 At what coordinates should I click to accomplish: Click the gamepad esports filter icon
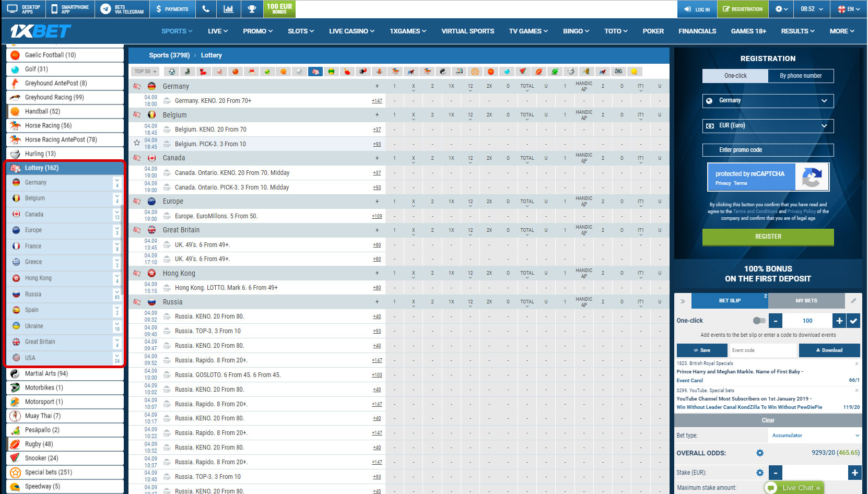coord(618,72)
